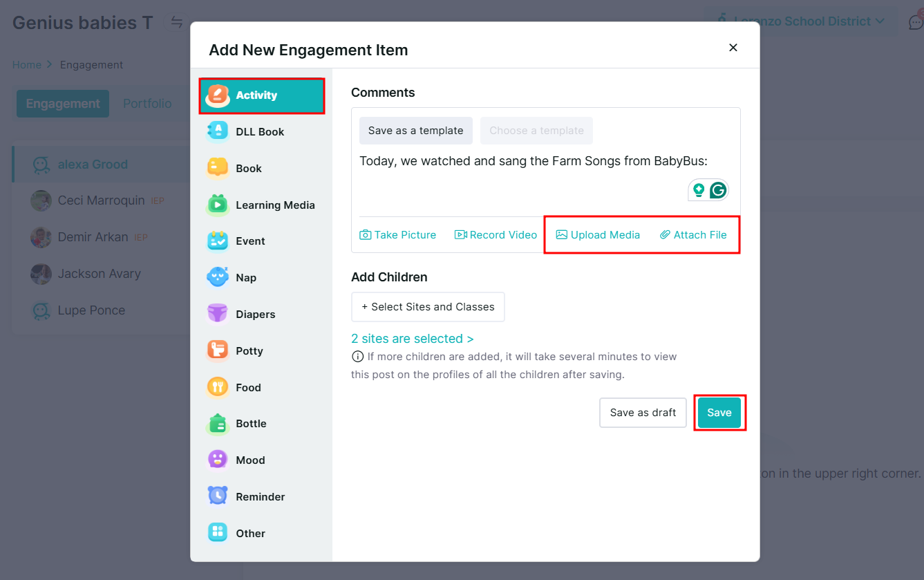Click the Mood face icon
The height and width of the screenshot is (580, 924).
click(218, 460)
